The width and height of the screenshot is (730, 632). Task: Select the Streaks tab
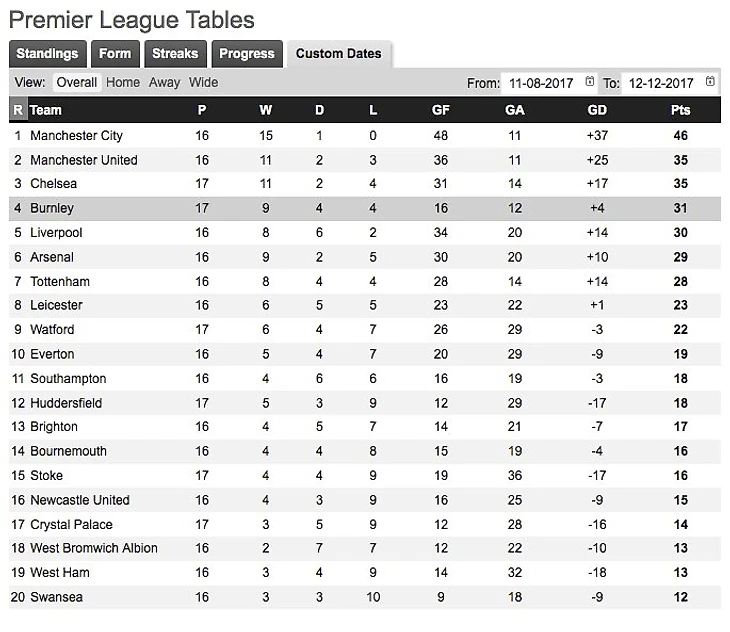(175, 54)
